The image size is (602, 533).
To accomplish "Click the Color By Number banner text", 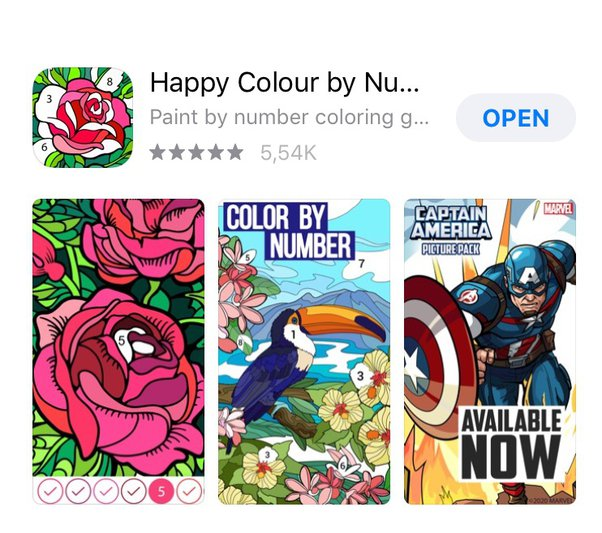I will [x=289, y=232].
